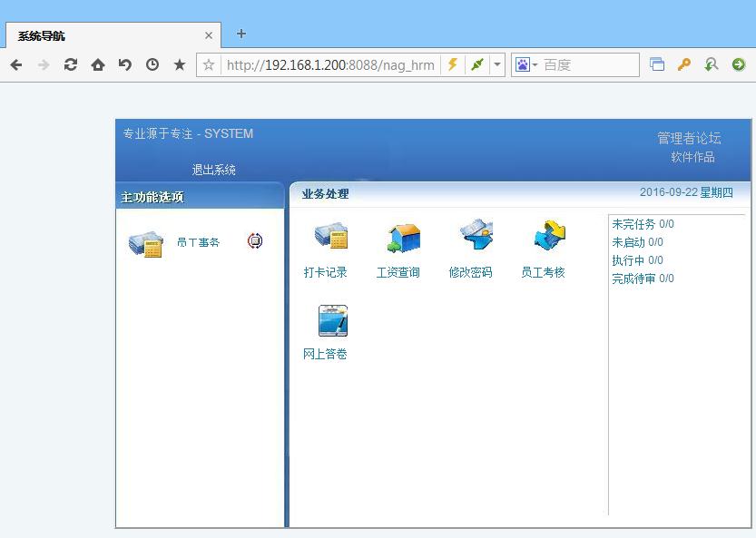Click the 员工事务 sidebar money icon
Viewport: 756px width, 538px height.
(x=145, y=243)
